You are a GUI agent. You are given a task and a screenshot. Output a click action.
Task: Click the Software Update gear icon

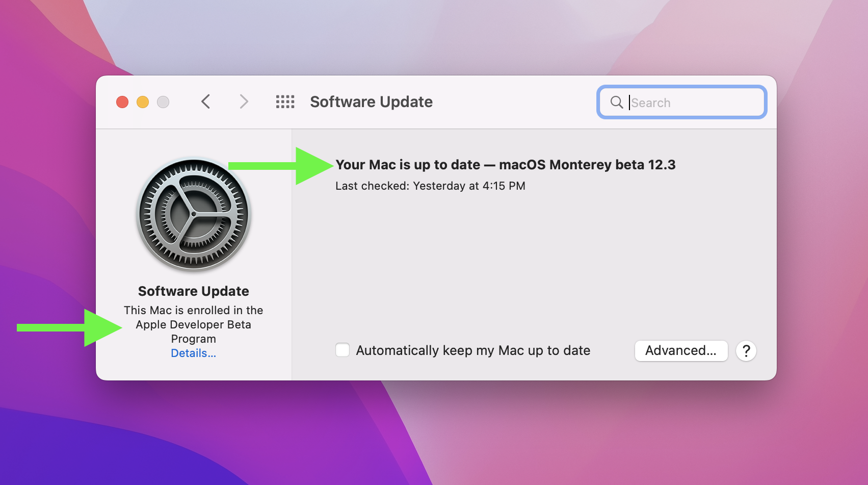click(193, 215)
